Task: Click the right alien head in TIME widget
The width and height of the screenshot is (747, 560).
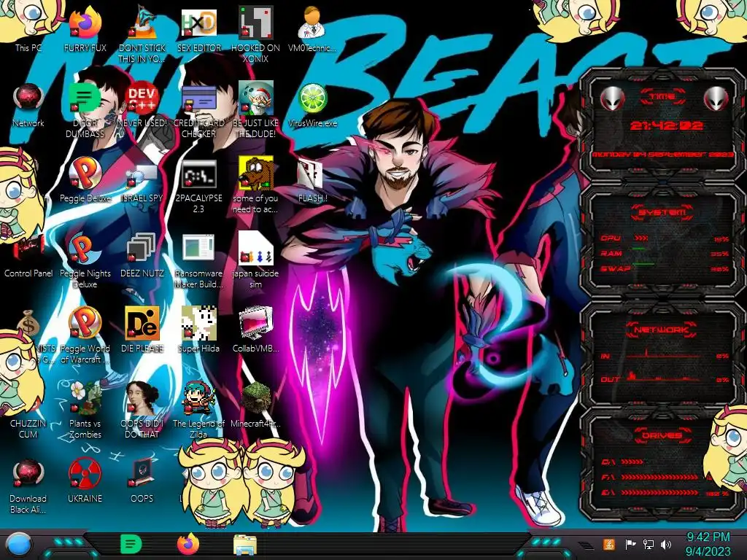Action: pos(716,98)
